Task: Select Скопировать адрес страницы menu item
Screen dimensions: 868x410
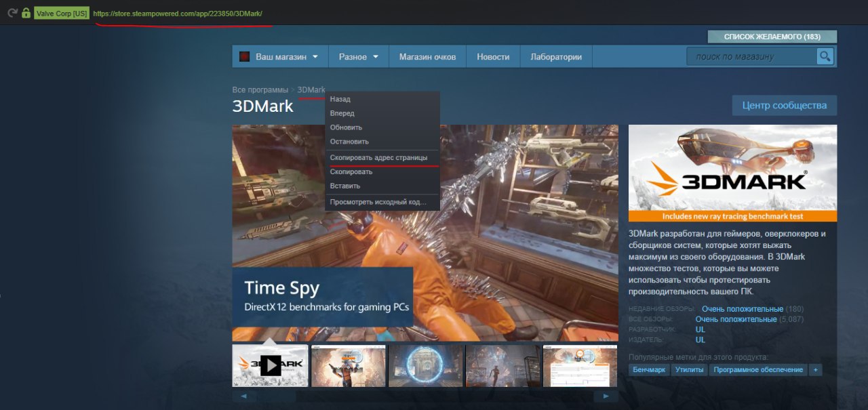Action: [x=382, y=158]
